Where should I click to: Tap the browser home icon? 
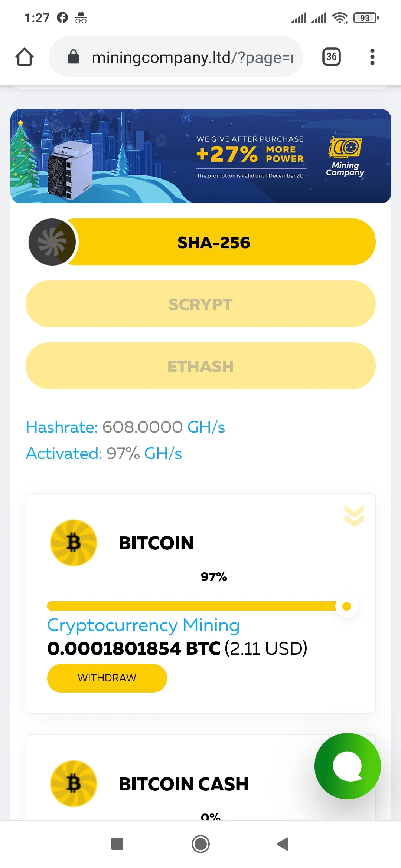[x=25, y=57]
